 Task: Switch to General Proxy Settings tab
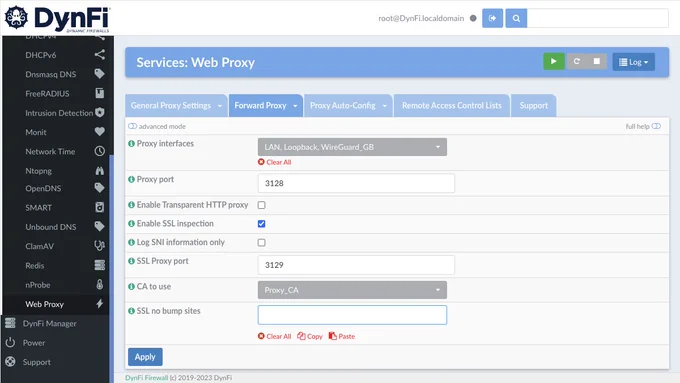pos(170,105)
